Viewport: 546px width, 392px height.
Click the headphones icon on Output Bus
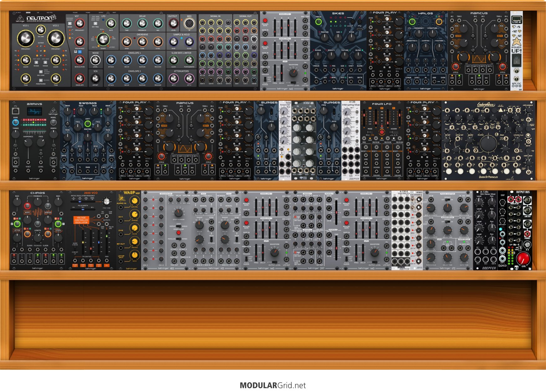point(527,249)
